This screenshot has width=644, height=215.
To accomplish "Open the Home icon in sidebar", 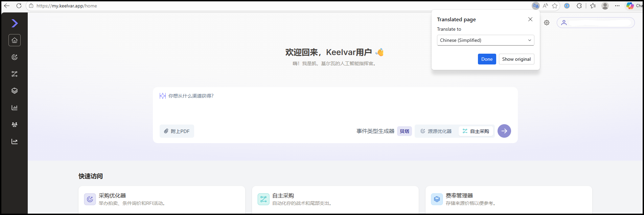I will [15, 40].
